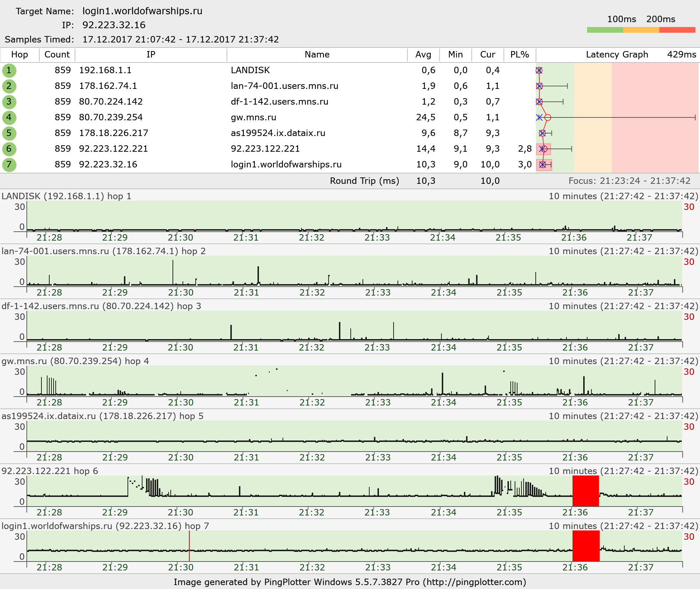Click the gw.mns.ru hop 4 timeline graph title
Image resolution: width=700 pixels, height=589 pixels.
pyautogui.click(x=75, y=361)
